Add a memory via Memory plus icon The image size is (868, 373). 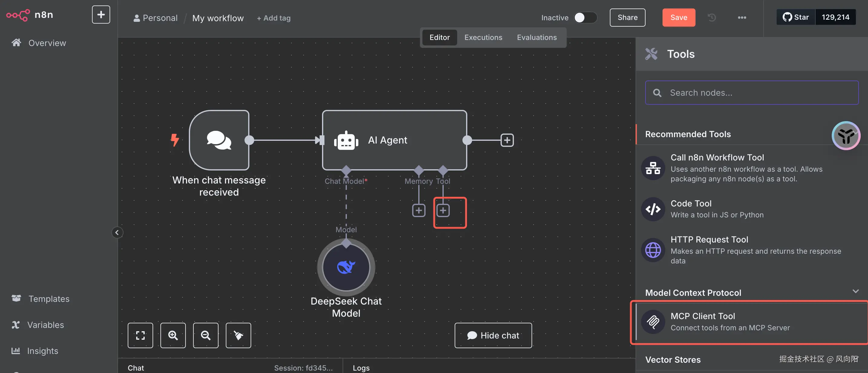(x=419, y=211)
